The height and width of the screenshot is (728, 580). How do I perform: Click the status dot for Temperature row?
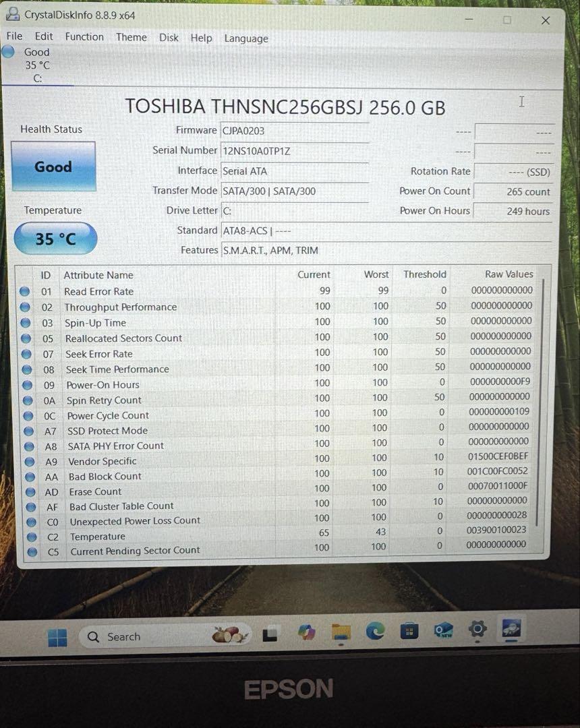click(x=32, y=537)
